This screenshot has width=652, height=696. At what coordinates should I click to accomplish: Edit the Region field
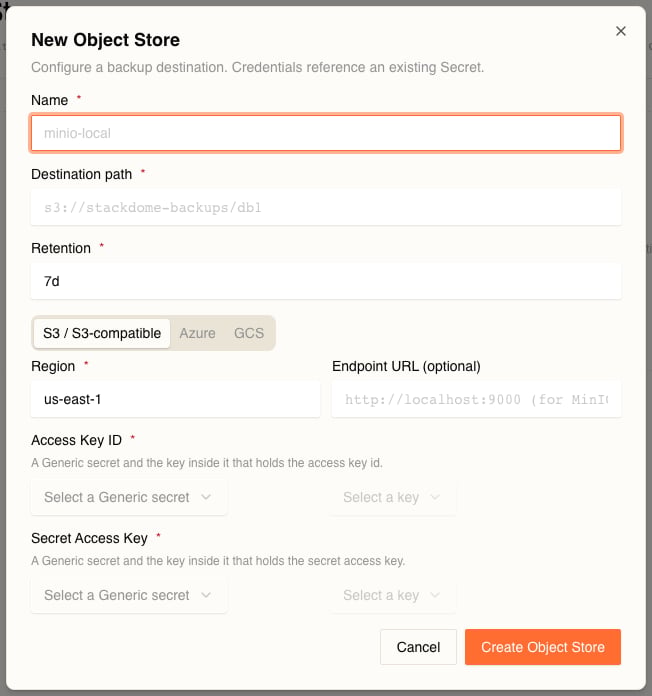point(175,399)
